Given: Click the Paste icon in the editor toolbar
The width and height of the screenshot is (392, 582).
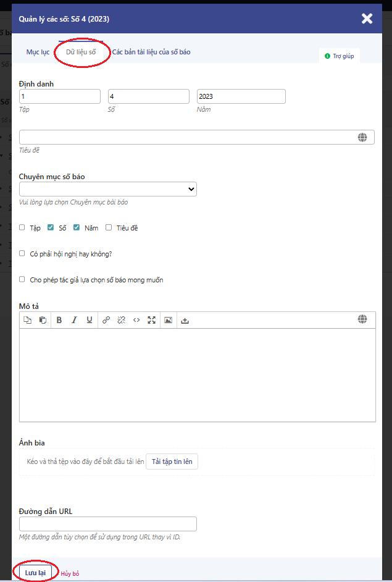Looking at the screenshot, I should tap(43, 320).
